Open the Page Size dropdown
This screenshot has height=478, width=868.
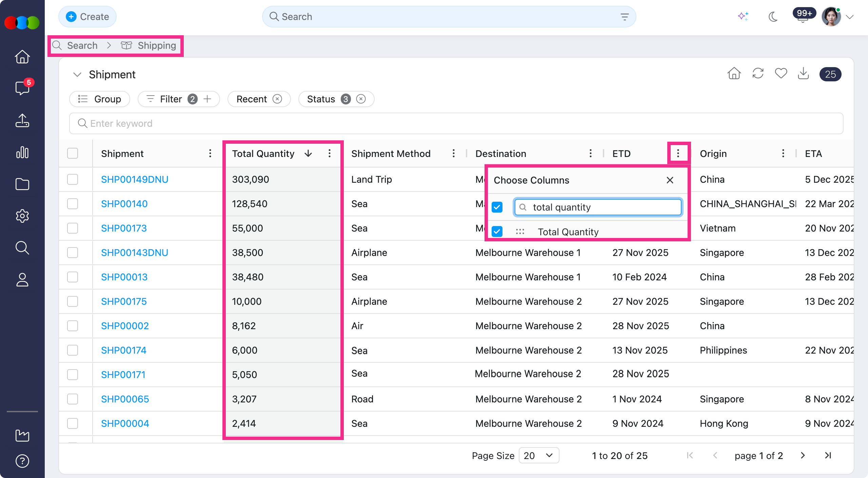click(x=538, y=455)
